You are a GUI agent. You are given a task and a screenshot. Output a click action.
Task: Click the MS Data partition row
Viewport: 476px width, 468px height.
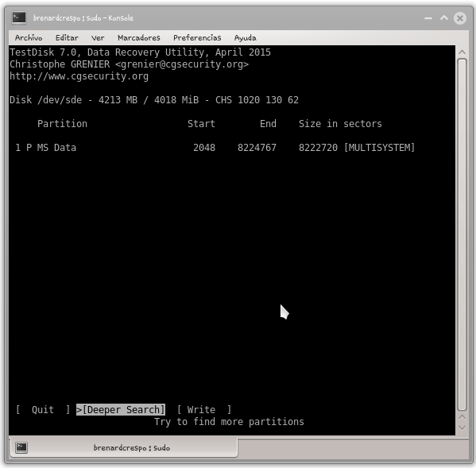click(215, 148)
